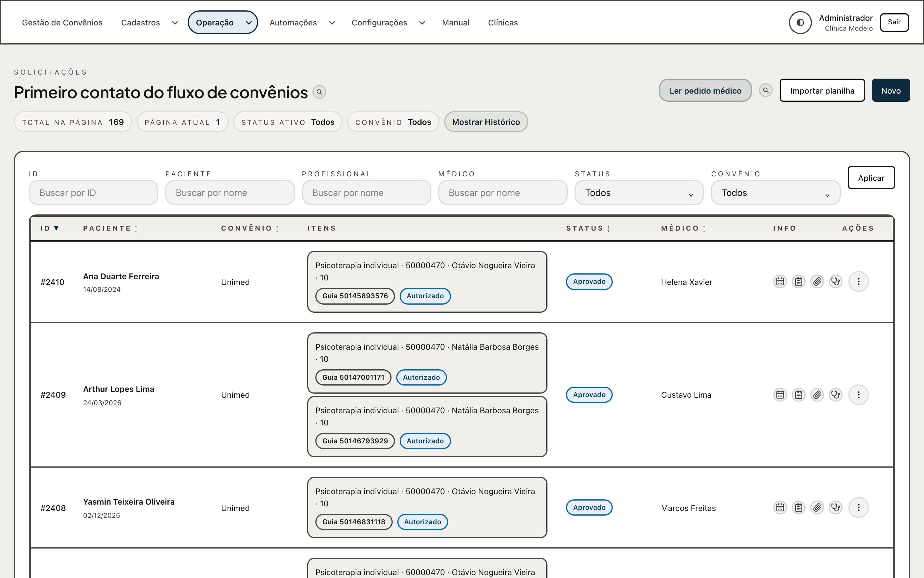This screenshot has height=578, width=924.
Task: Open actions menu for request #2409
Action: 859,394
